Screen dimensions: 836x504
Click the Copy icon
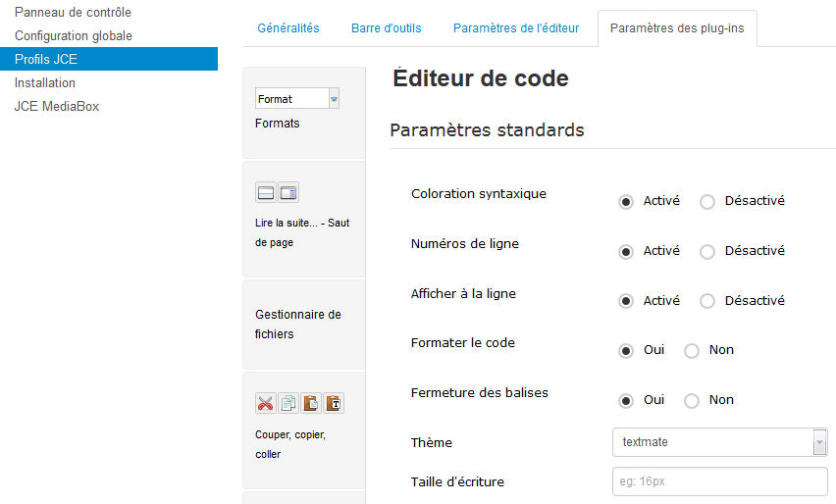(x=288, y=403)
